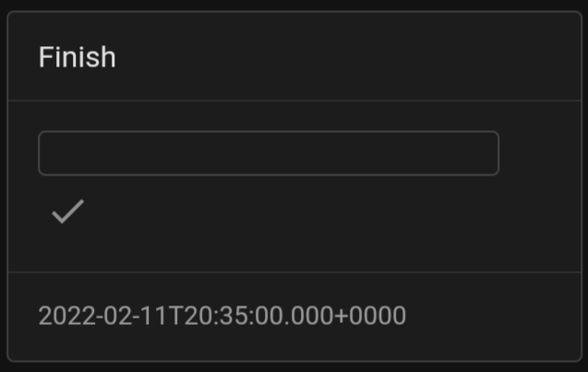The image size is (588, 372).
Task: Click the checkmark confirm icon
Action: (67, 212)
